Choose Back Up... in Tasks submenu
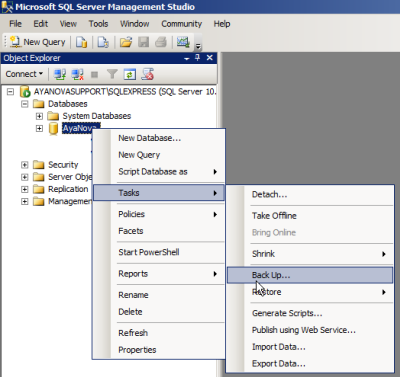Image resolution: width=400 pixels, height=377 pixels. (310, 275)
